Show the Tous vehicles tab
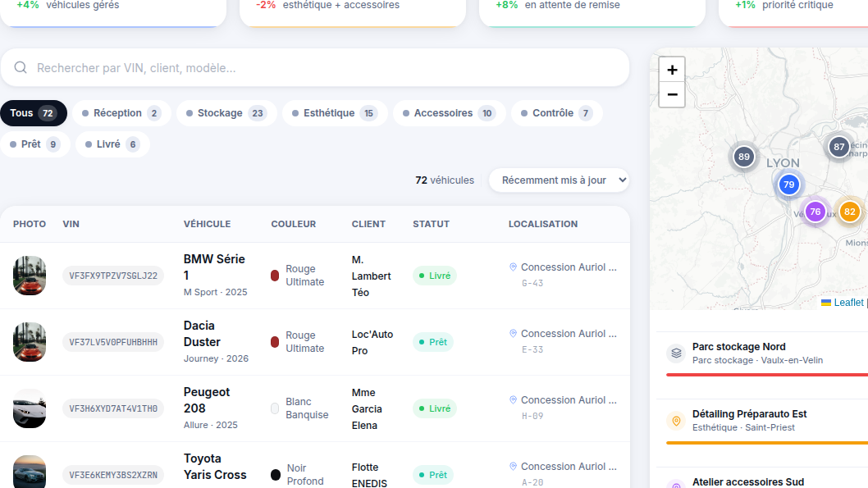The image size is (868, 488). [33, 113]
